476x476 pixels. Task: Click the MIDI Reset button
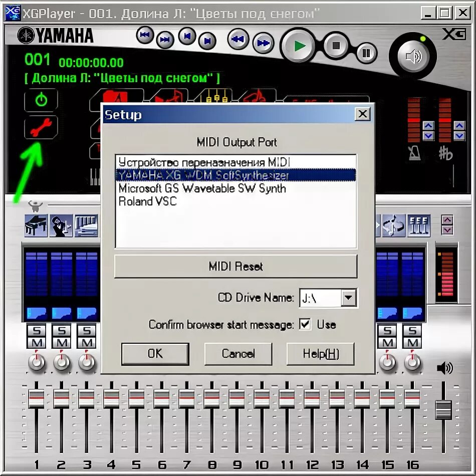point(235,266)
